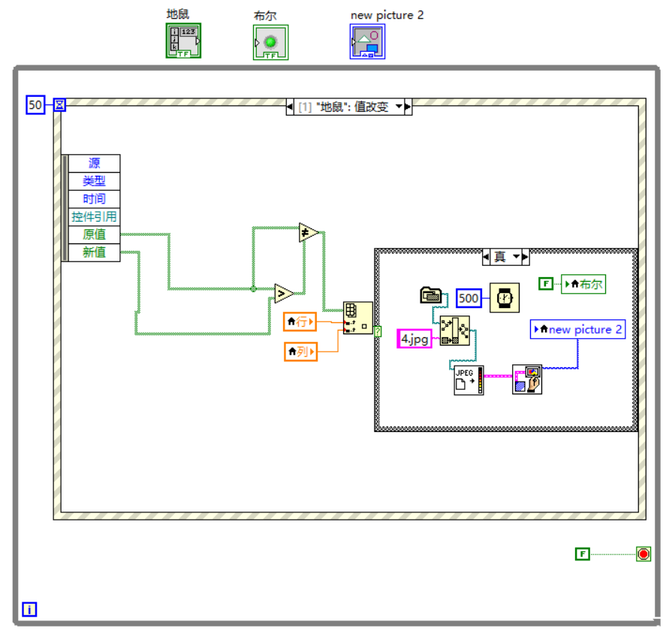This screenshot has height=634, width=672.
Task: Click the event timeout hourglass terminal
Action: (x=59, y=104)
